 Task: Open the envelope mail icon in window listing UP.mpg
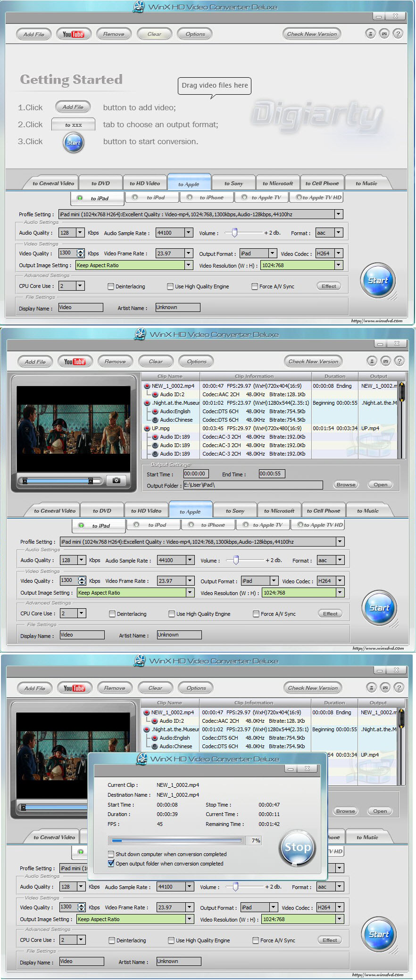[386, 361]
